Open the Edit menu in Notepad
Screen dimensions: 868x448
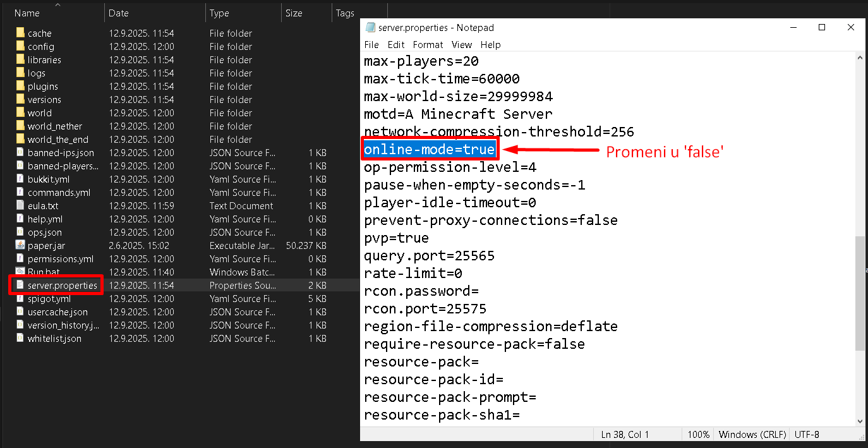396,45
